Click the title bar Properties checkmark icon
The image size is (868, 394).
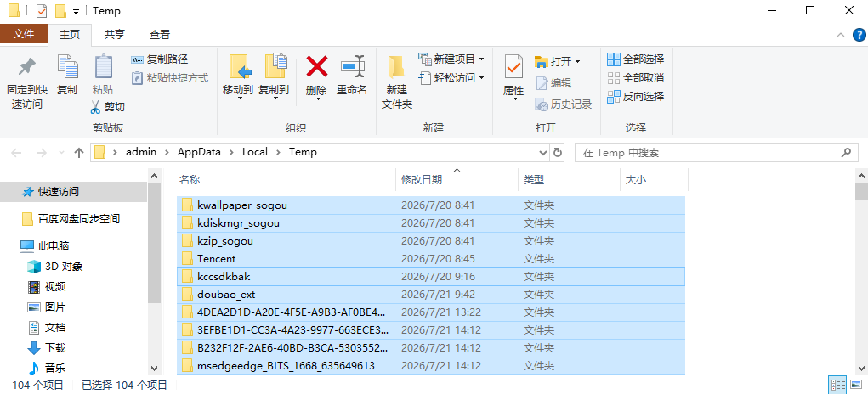[42, 10]
